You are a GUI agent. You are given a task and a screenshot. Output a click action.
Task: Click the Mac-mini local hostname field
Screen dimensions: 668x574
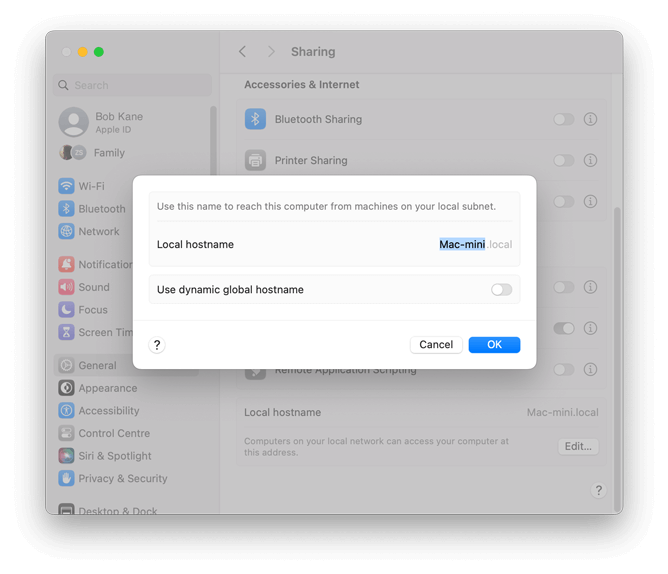point(462,244)
